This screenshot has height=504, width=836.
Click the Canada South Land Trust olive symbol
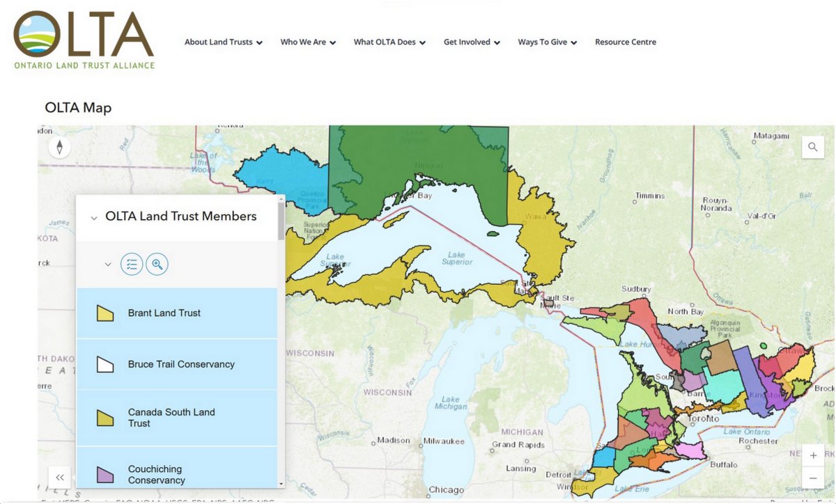[x=105, y=418]
